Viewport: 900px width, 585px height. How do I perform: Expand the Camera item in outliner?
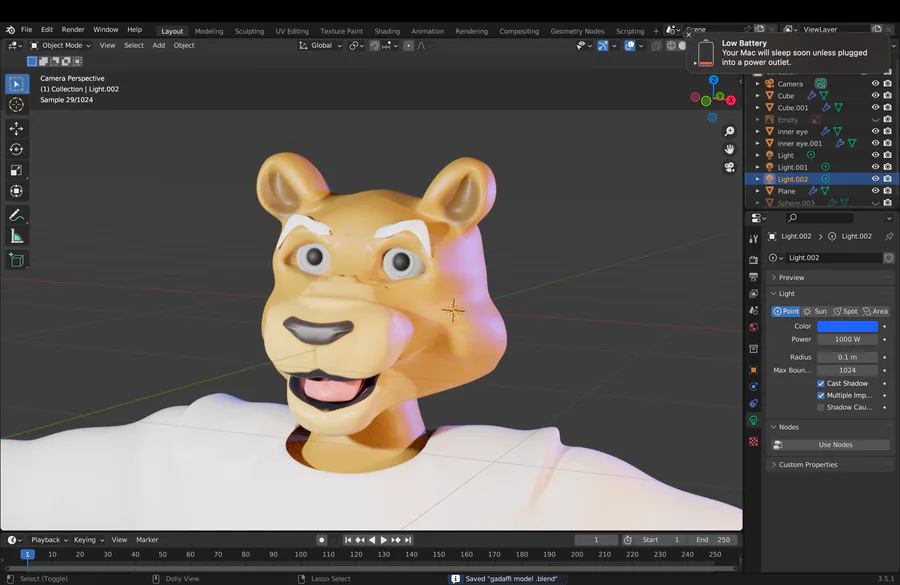757,84
